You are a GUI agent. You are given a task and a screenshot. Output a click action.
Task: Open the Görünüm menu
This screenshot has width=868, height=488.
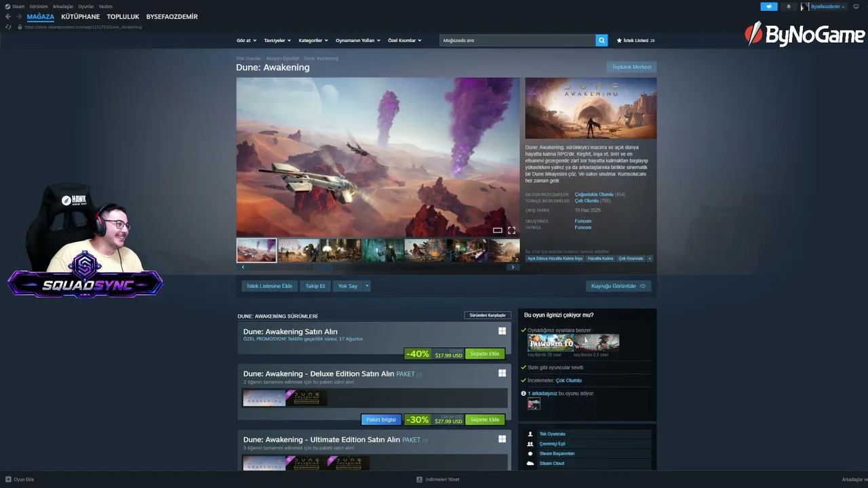coord(39,6)
